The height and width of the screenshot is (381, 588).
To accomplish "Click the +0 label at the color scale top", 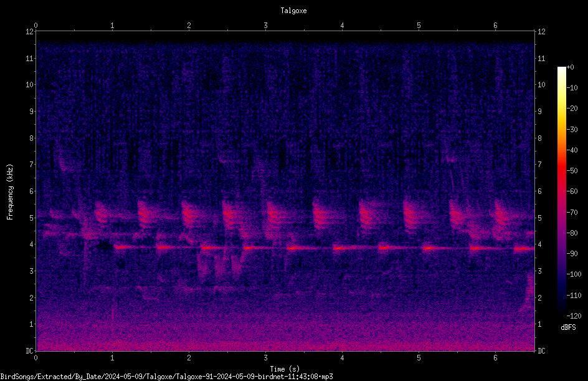I will (x=571, y=67).
